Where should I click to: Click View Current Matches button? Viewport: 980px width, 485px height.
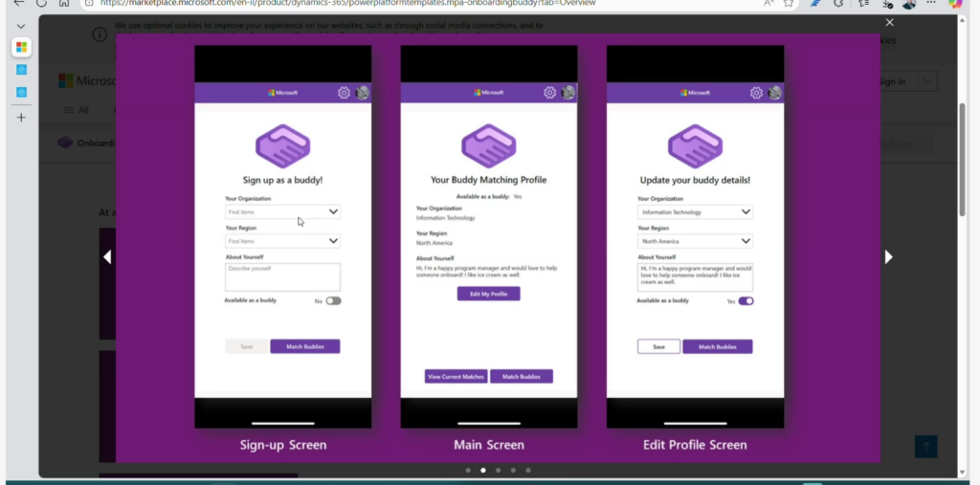pos(457,376)
